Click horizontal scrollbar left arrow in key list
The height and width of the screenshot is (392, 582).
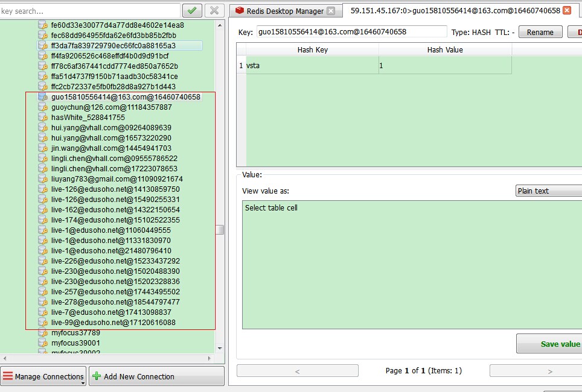pos(4,358)
